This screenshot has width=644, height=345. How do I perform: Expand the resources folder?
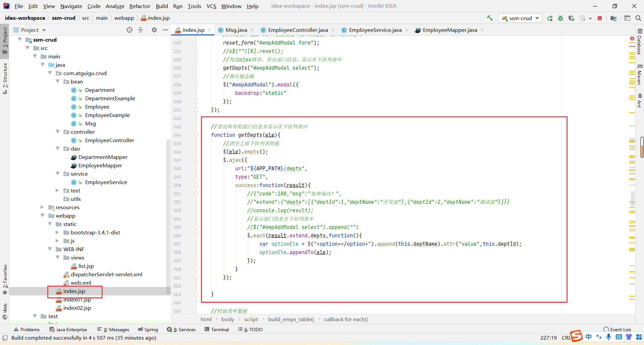[42, 207]
